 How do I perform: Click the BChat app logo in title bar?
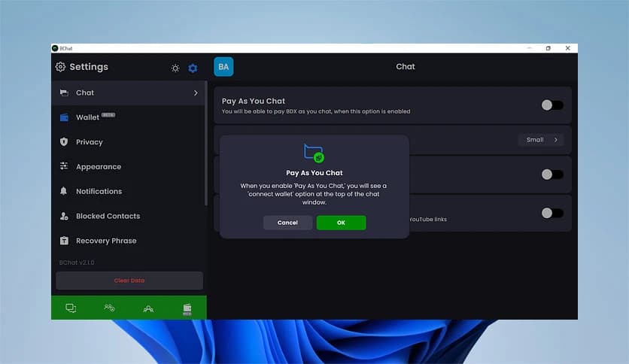(x=55, y=48)
